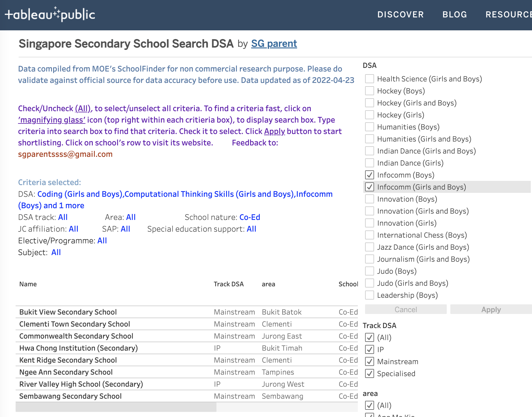Check the Judo (Boys) option
This screenshot has height=417, width=532.
click(x=370, y=271)
